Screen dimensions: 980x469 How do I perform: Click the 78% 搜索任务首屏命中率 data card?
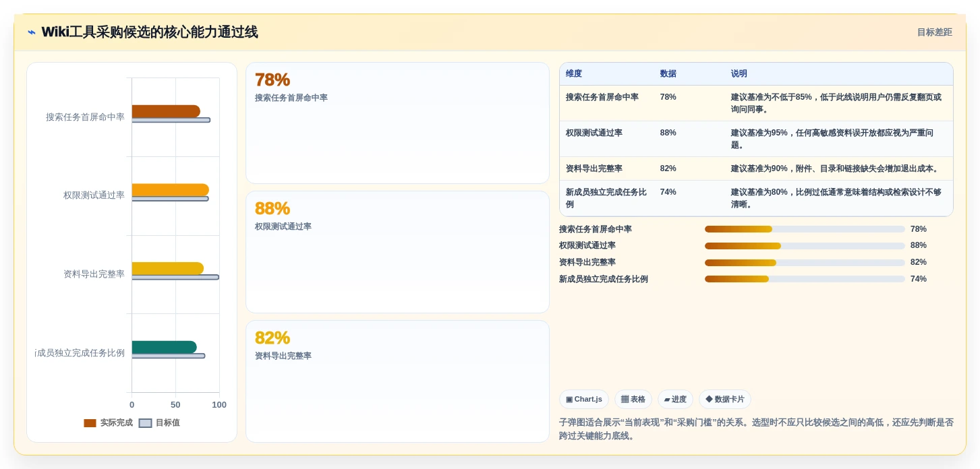pos(397,123)
